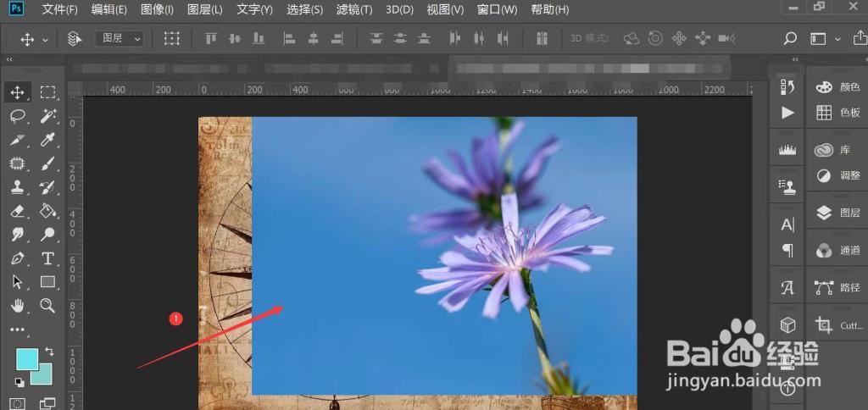The image size is (868, 410).
Task: Select the Pen tool
Action: pyautogui.click(x=17, y=258)
